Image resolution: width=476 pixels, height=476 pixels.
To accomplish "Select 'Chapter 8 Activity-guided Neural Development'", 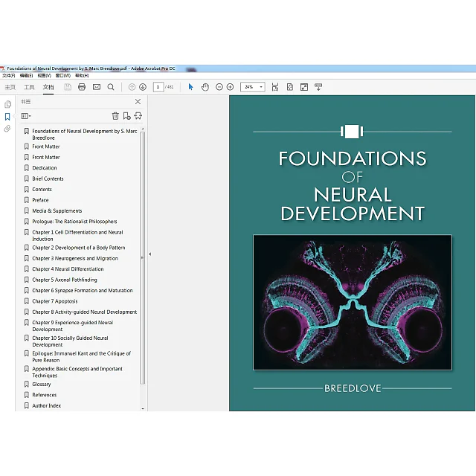I will coord(84,312).
